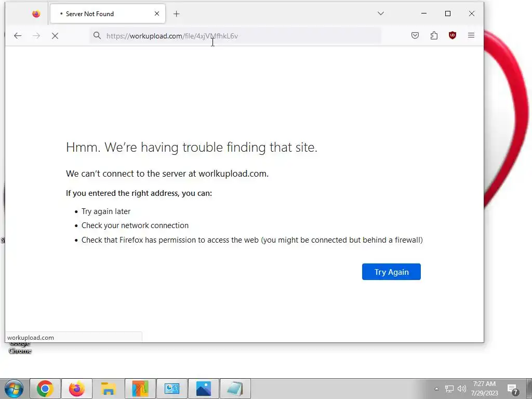Open the uBlock Origin shield icon
The image size is (532, 399).
point(453,35)
